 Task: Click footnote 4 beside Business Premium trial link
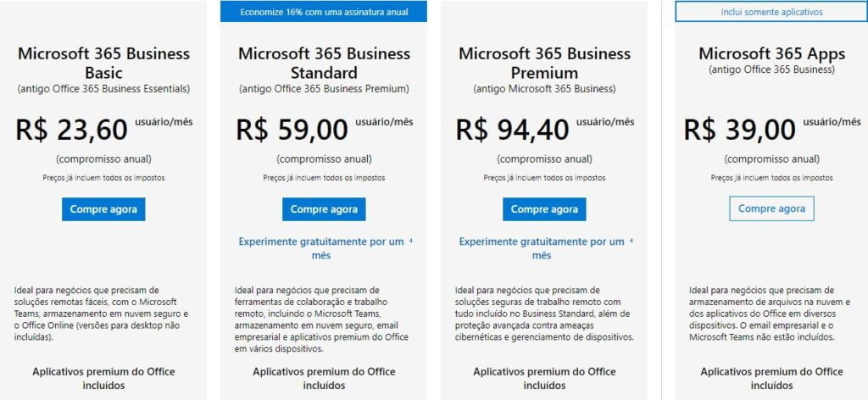pos(631,241)
